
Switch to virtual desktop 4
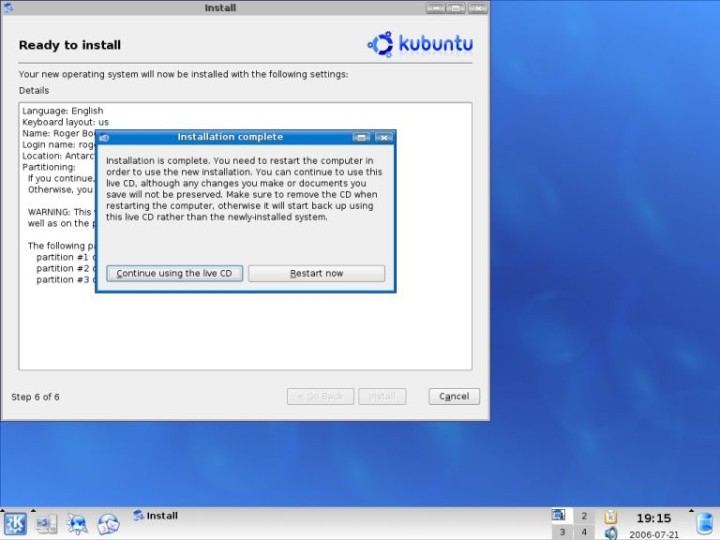(584, 532)
